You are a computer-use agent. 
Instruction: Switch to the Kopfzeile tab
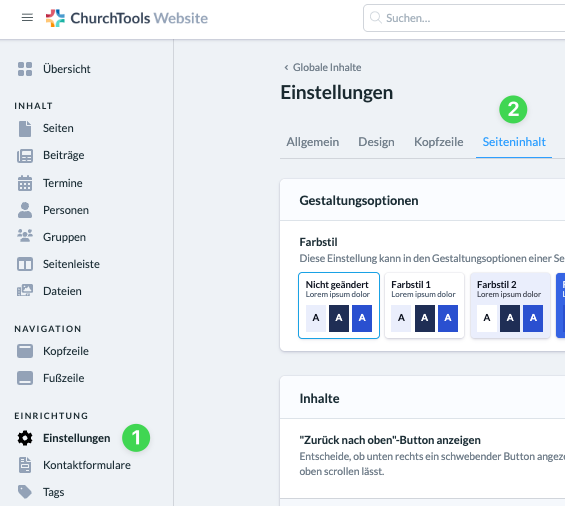[439, 142]
